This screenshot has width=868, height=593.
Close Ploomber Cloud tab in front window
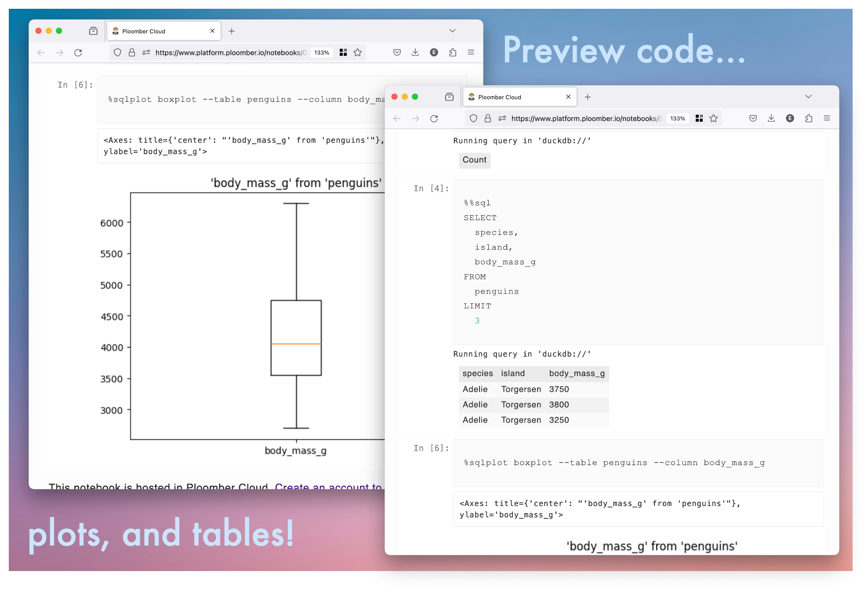pos(568,97)
